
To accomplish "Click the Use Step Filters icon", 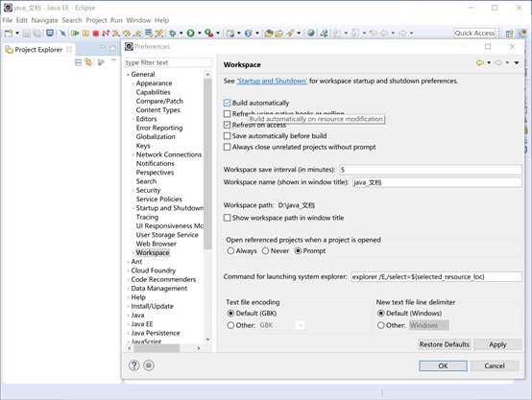I will 158,34.
